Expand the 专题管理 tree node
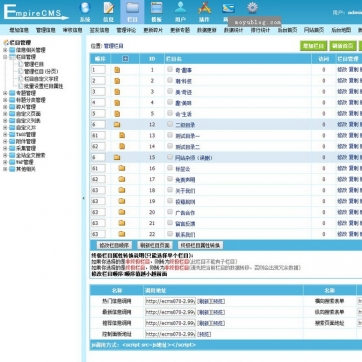 5,93
